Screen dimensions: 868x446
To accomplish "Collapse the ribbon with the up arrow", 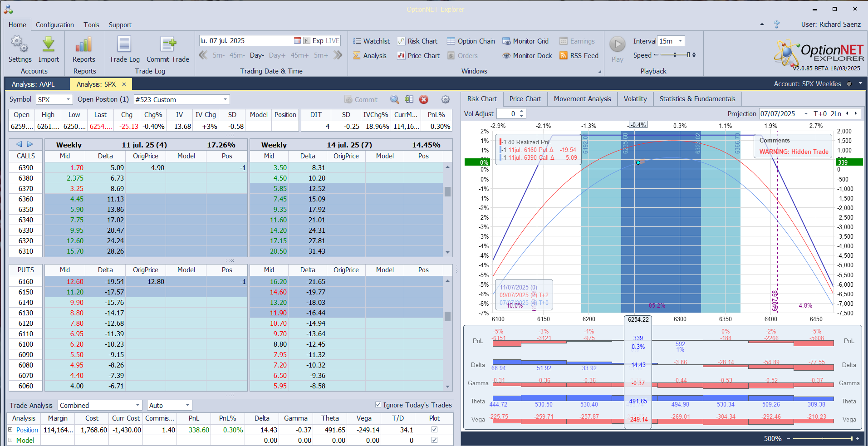I will 762,25.
